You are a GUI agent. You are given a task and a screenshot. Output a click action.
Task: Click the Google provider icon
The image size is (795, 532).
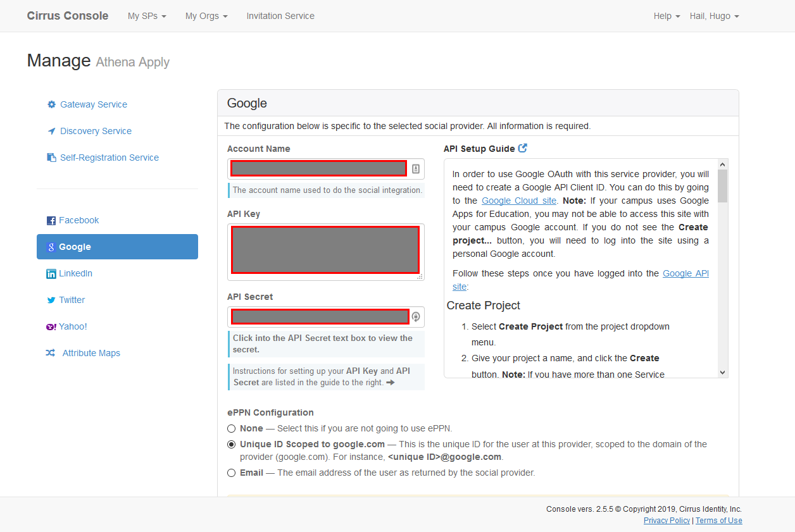click(51, 247)
